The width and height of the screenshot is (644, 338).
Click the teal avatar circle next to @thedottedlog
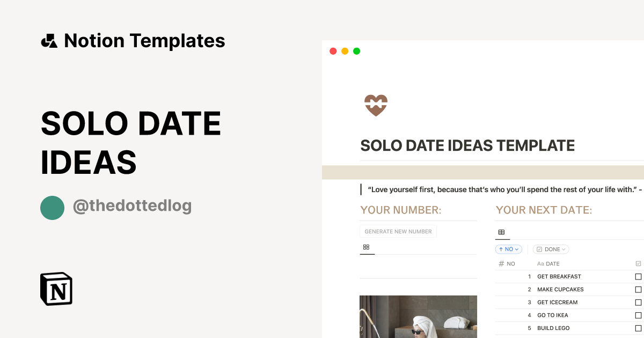52,208
